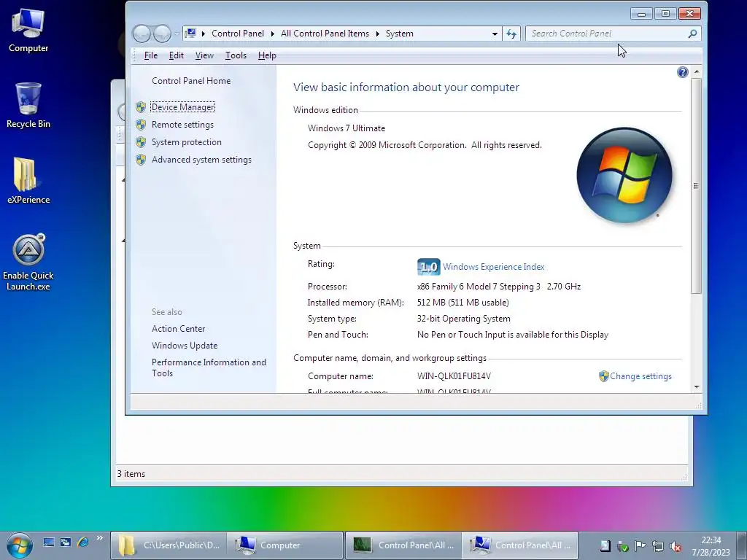Click the Forward navigation button
Image resolution: width=747 pixels, height=560 pixels.
(162, 34)
